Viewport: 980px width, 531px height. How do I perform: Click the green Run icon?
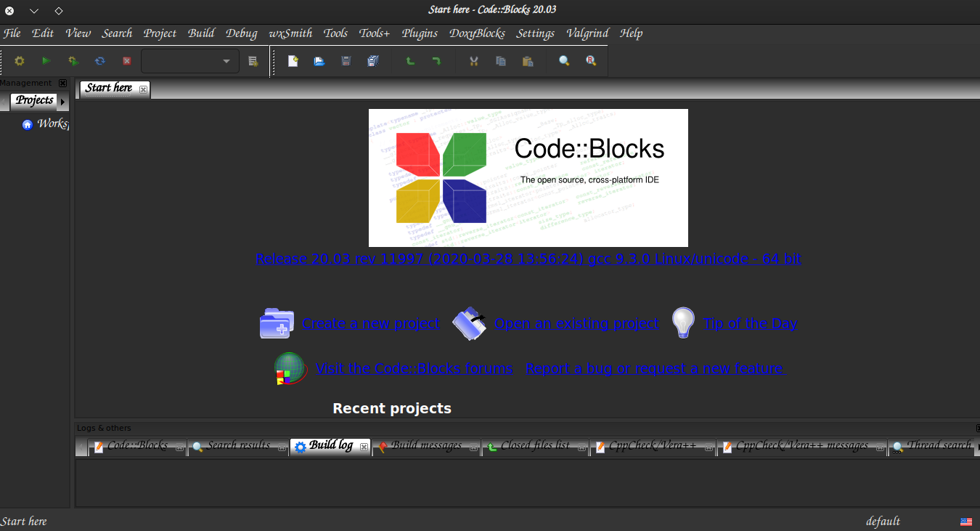[x=46, y=62]
